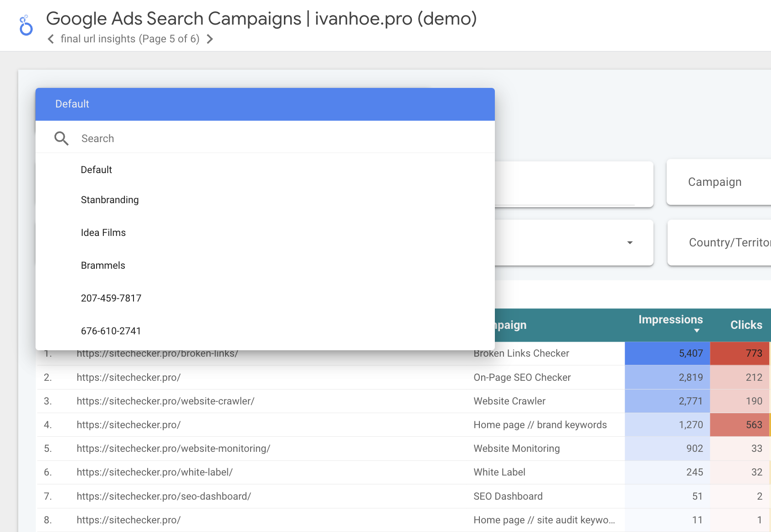
Task: Select Default option in the list
Action: [x=96, y=170]
